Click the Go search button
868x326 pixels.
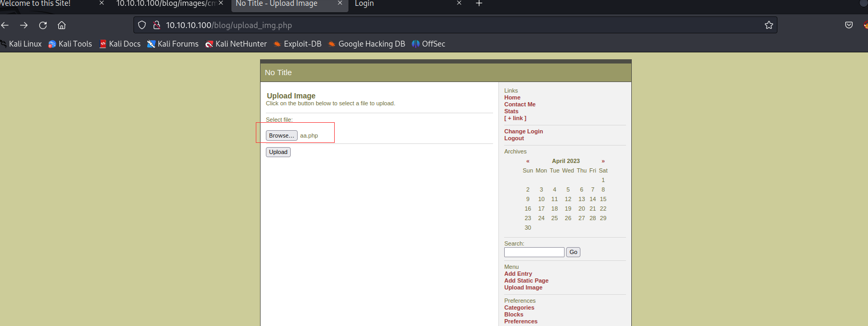pos(573,252)
